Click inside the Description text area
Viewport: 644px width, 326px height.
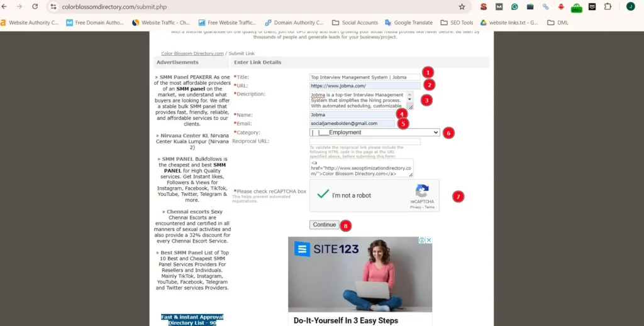click(x=358, y=100)
